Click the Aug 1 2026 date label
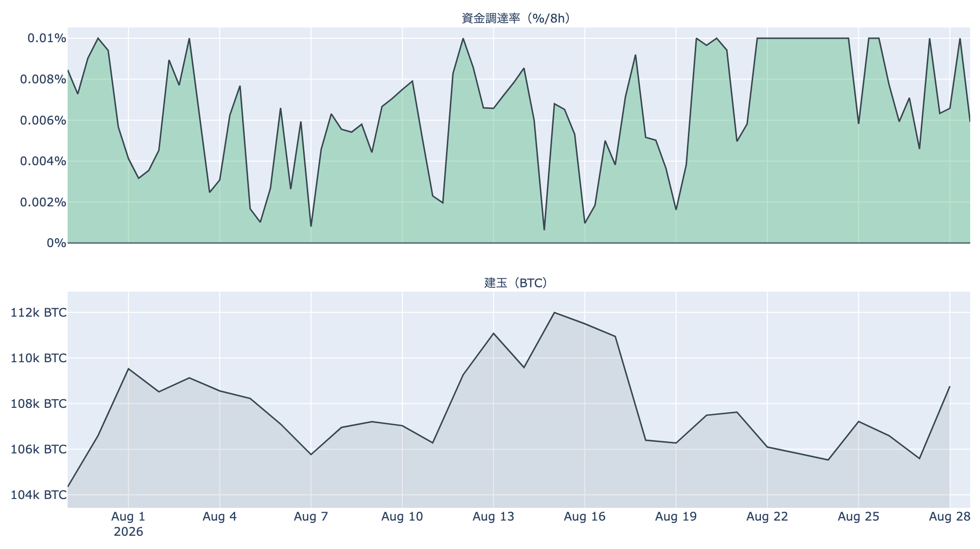This screenshot has height=549, width=980. 128,524
